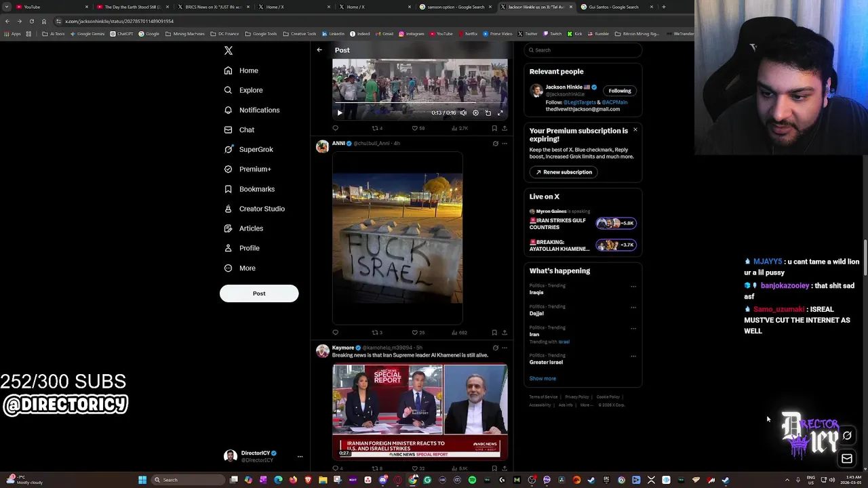Dismiss the Premium expiring banner
Screen dimensions: 868x488
[x=635, y=129]
